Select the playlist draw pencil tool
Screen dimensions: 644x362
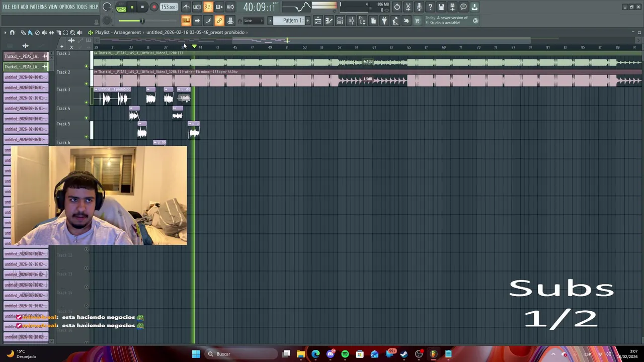tap(23, 33)
